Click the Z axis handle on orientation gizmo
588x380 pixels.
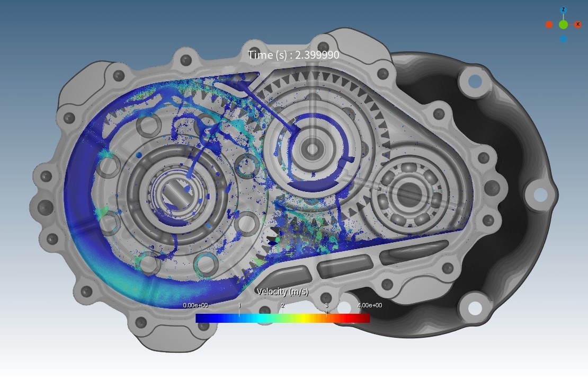point(563,10)
